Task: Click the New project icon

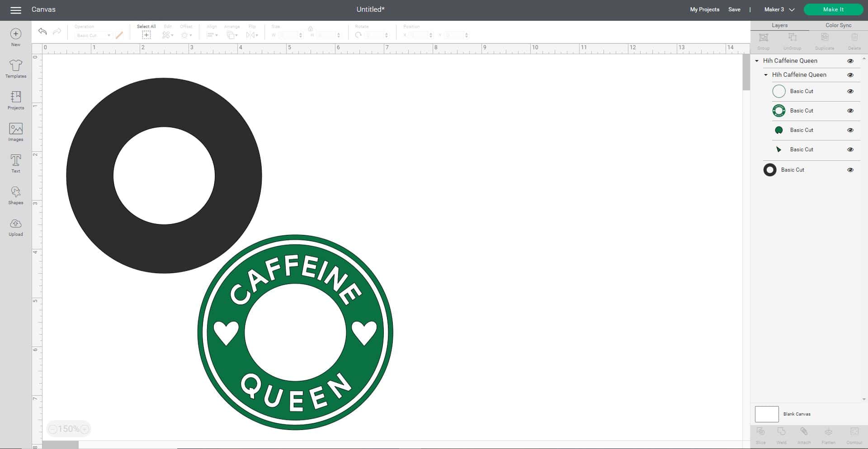Action: [x=16, y=37]
